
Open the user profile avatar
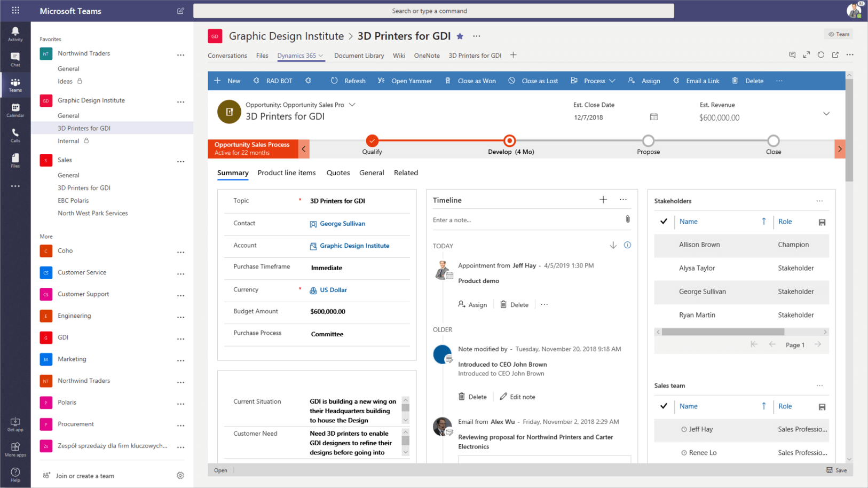click(854, 10)
